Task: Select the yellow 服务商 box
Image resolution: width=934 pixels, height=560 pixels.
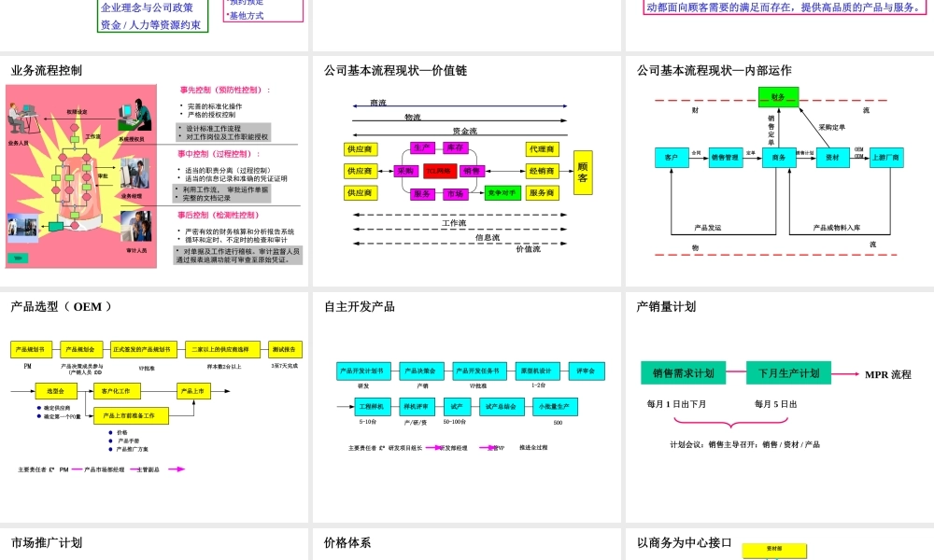Action: 542,193
